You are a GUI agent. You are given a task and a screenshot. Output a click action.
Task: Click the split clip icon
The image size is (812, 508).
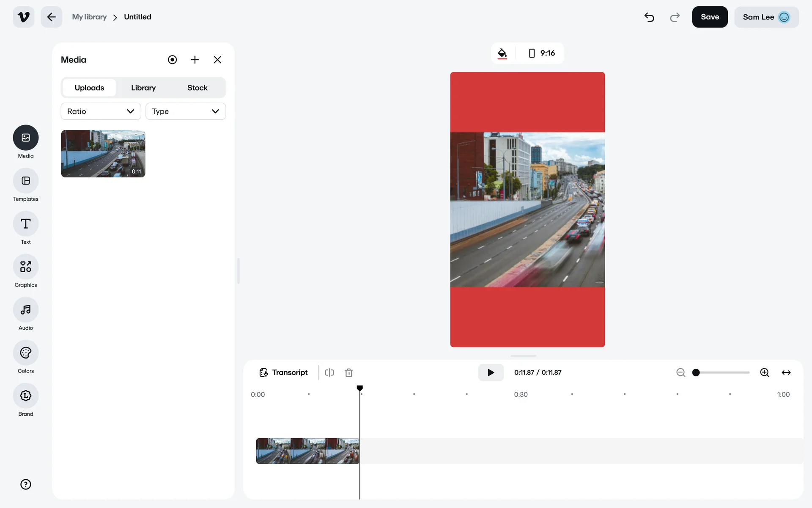(329, 373)
